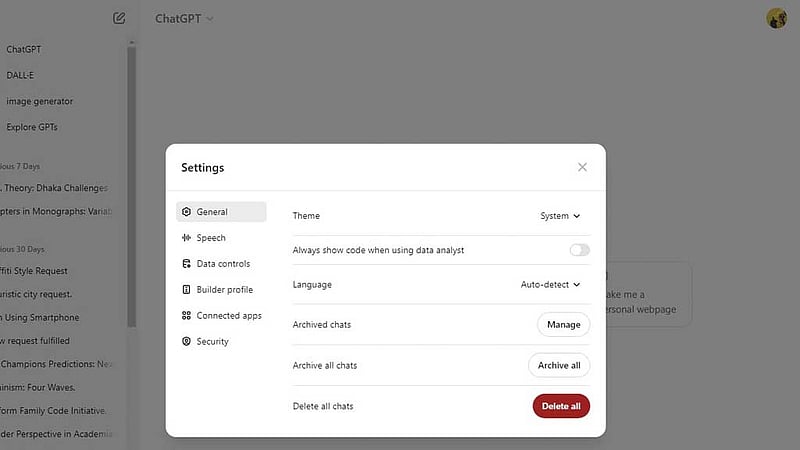Switch to the Security tab
This screenshot has width=800, height=450.
pyautogui.click(x=221, y=341)
